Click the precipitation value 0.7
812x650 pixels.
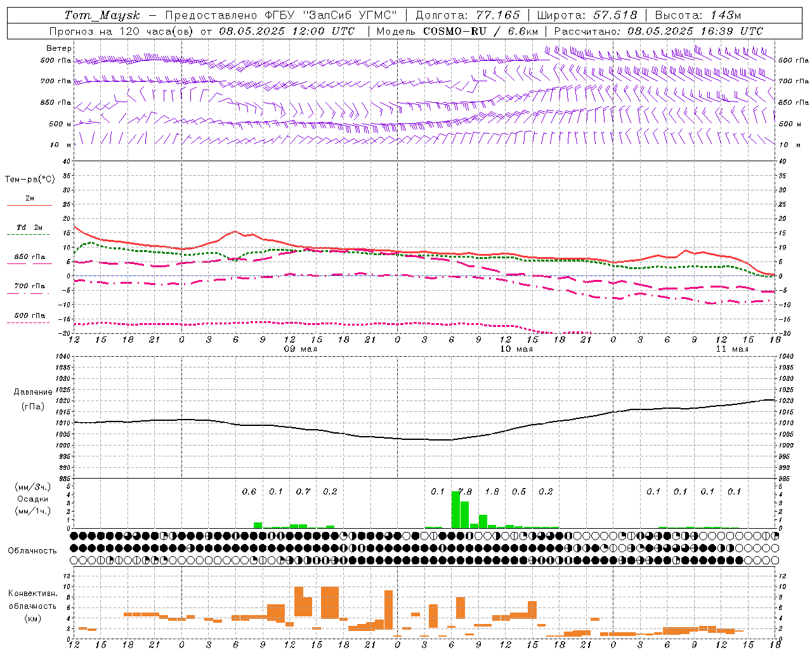point(303,491)
